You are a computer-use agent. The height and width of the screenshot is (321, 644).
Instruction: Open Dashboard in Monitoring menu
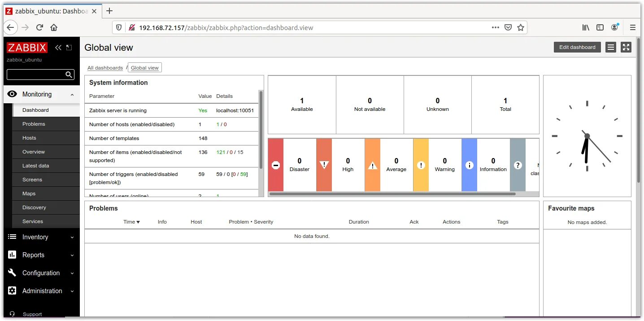pos(46,110)
